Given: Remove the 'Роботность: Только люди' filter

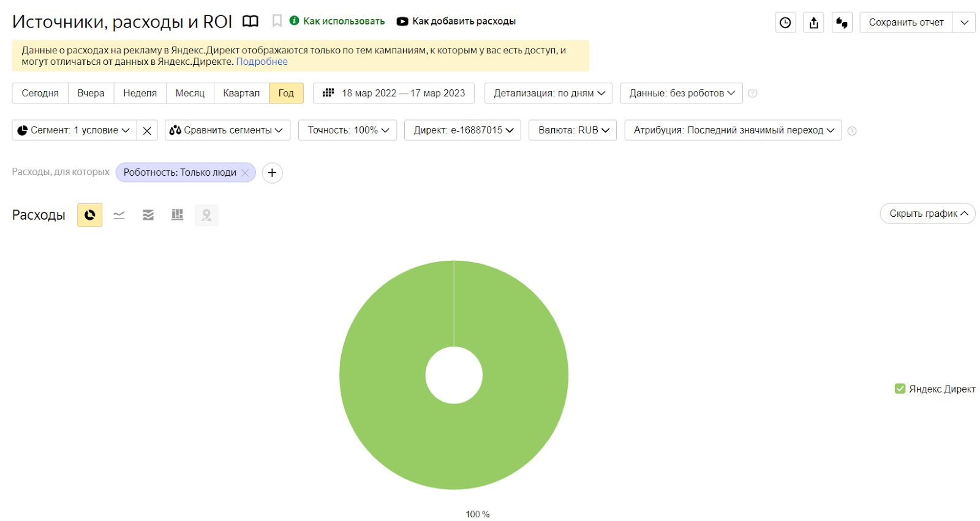Looking at the screenshot, I should pyautogui.click(x=245, y=173).
